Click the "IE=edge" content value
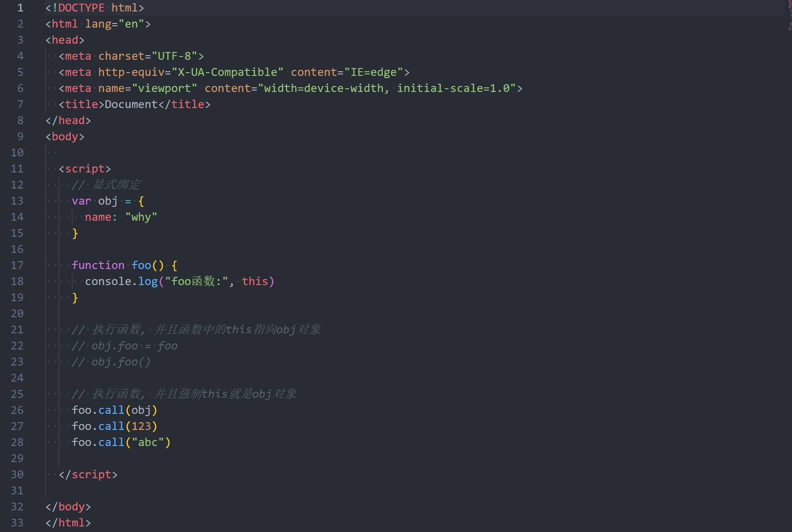Viewport: 792px width, 532px height. tap(373, 72)
